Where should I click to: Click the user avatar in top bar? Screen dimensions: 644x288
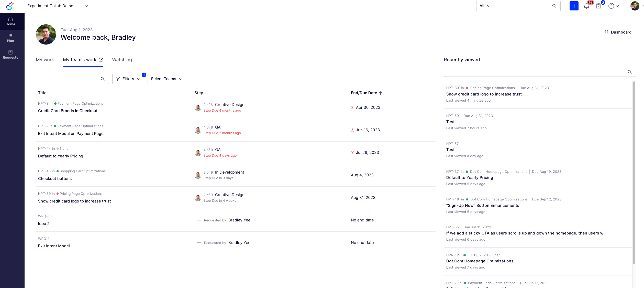click(x=635, y=6)
